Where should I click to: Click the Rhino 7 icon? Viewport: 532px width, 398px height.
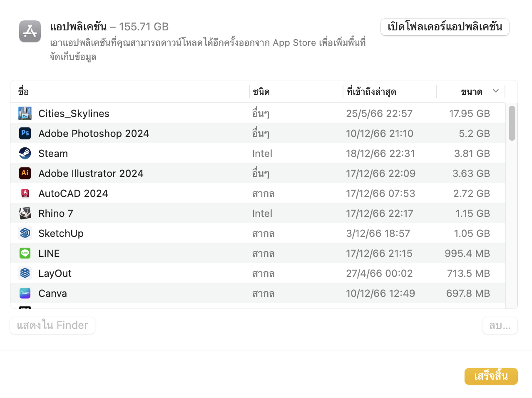pyautogui.click(x=25, y=213)
